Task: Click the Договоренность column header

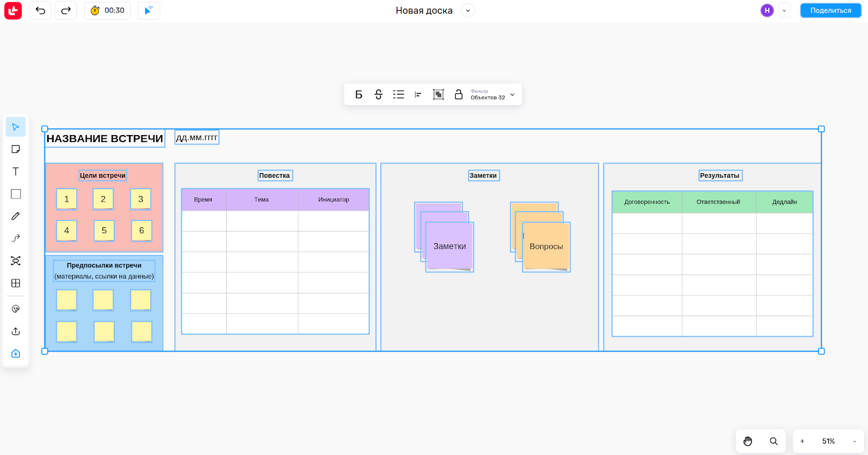Action: pos(647,202)
